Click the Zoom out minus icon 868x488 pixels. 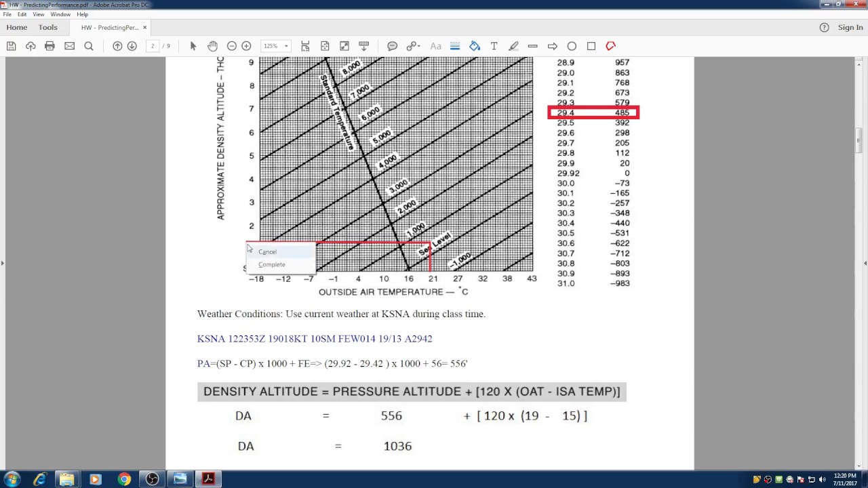(232, 46)
